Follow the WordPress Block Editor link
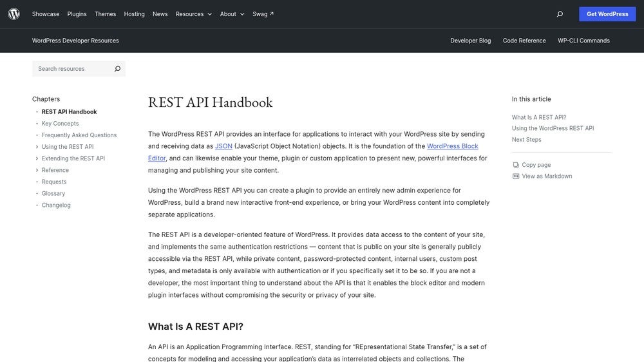The height and width of the screenshot is (362, 644). point(453,146)
